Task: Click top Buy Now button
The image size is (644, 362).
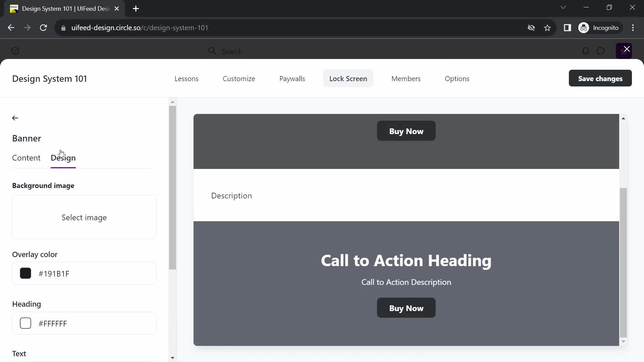Action: tap(407, 131)
